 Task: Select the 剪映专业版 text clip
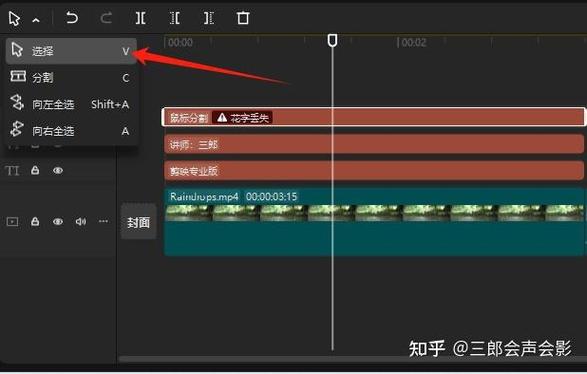373,171
